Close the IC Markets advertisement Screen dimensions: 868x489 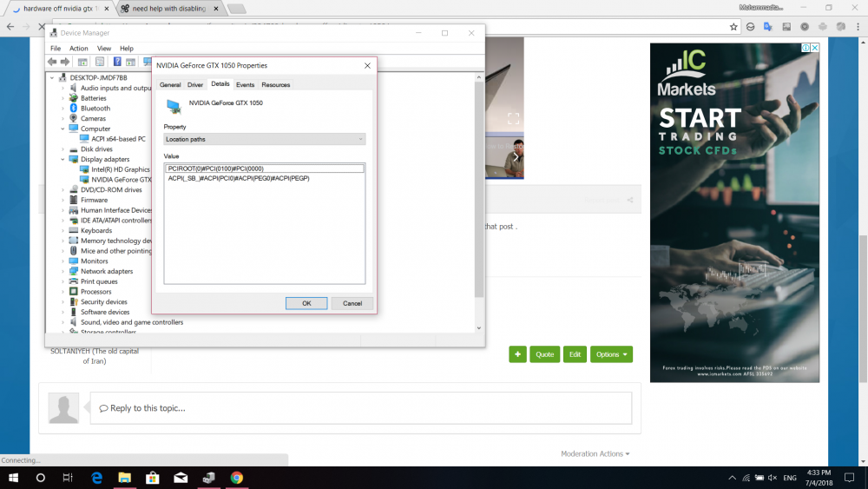point(815,48)
